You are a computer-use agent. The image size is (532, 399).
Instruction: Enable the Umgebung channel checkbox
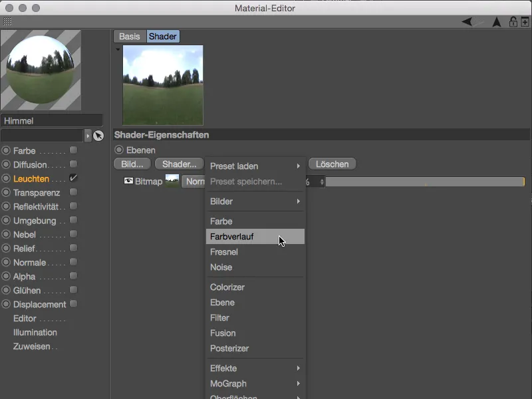(x=73, y=220)
